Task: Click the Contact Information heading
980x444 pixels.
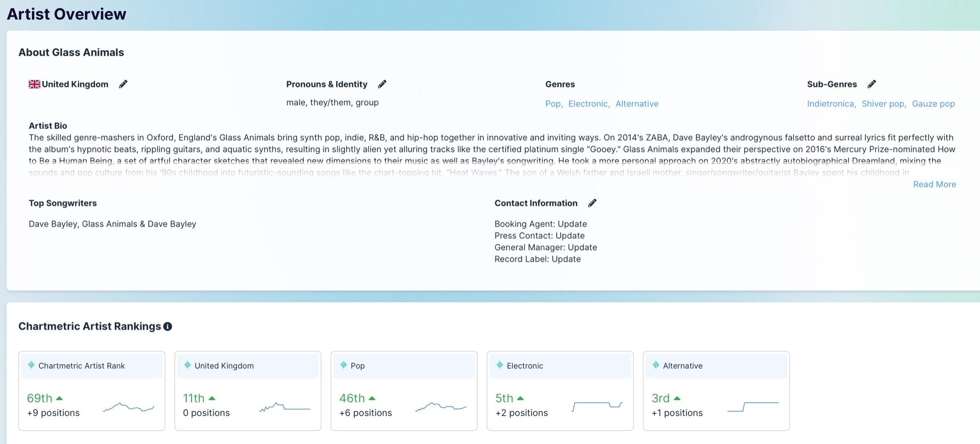Action: pyautogui.click(x=536, y=203)
